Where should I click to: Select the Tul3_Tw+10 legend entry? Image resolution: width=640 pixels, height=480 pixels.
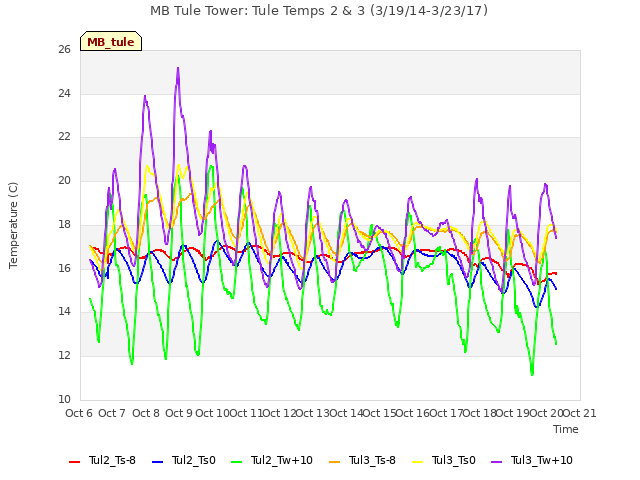tap(532, 460)
